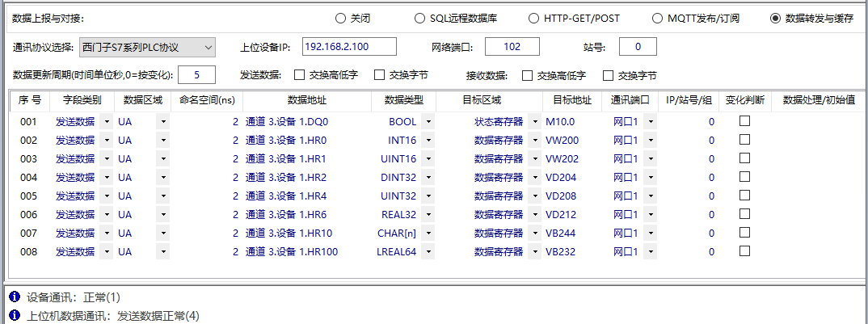Screen dimensions: 868x324
Task: Select SQL远程数据库 radio option
Action: 419,18
